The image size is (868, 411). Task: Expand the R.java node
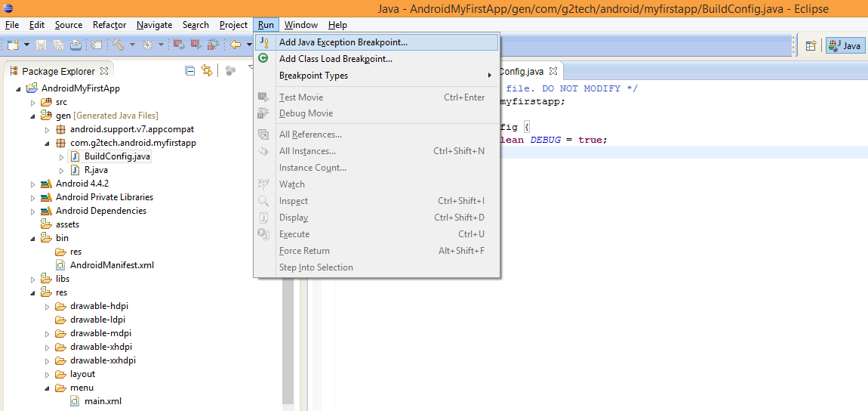[61, 171]
